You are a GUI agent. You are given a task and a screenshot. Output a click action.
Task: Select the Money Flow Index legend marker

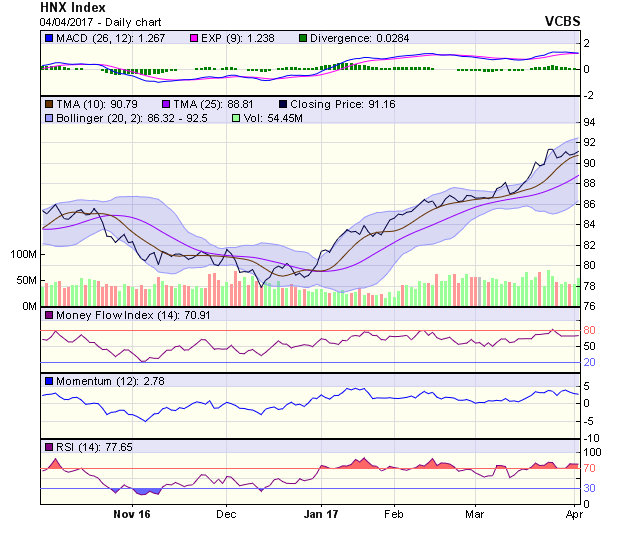point(49,316)
